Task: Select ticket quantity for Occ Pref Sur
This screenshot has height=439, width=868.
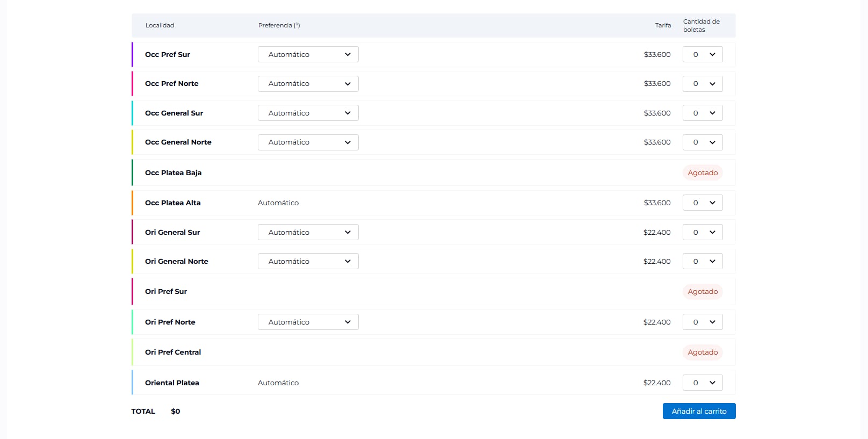Action: (x=703, y=54)
